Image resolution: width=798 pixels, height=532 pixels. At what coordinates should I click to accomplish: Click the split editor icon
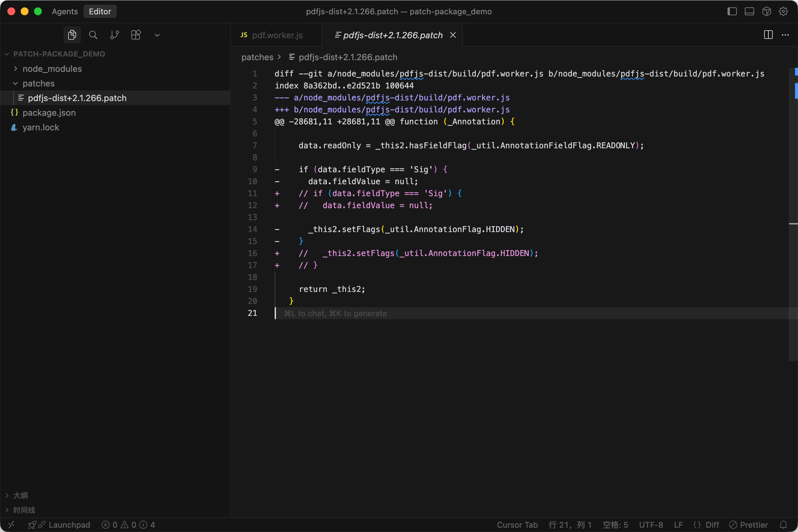point(768,35)
